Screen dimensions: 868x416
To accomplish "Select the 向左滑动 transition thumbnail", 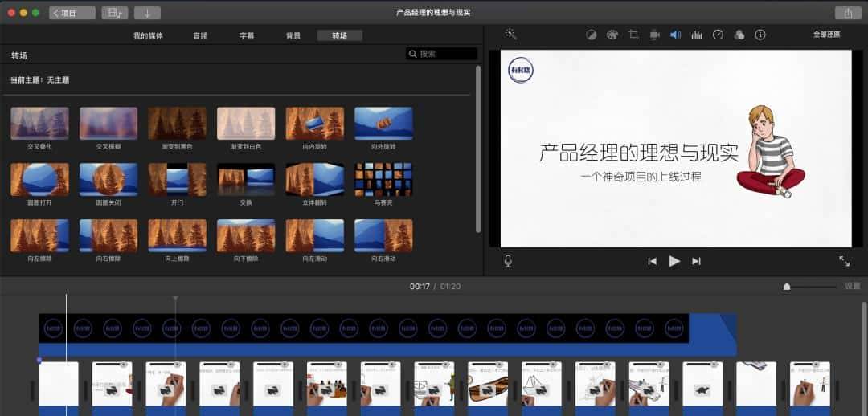I will click(x=314, y=235).
